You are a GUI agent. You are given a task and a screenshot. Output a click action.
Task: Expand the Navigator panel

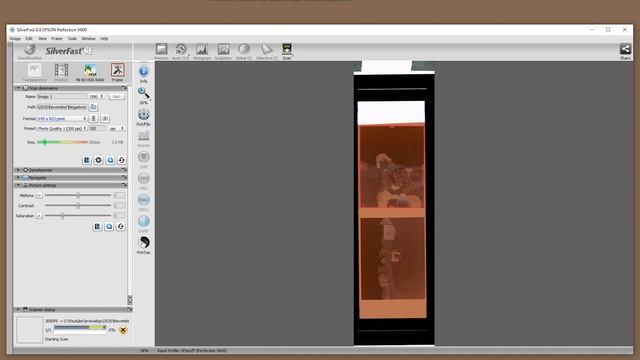[18, 178]
